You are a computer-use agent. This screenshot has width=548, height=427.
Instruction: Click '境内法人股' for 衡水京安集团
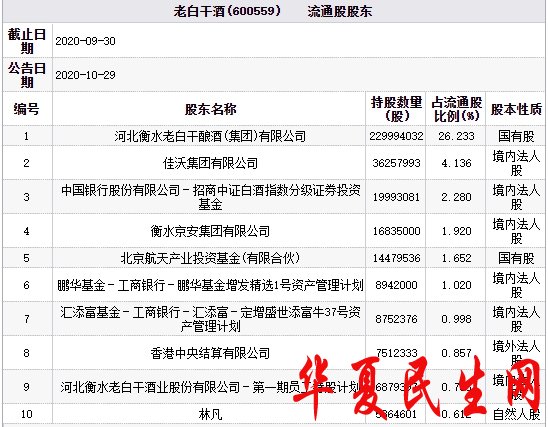[516, 231]
